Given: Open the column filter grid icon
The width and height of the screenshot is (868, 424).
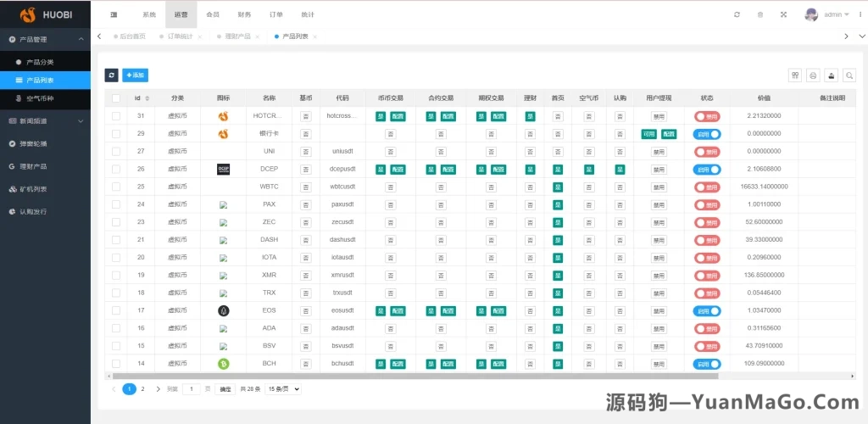Looking at the screenshot, I should pos(795,75).
